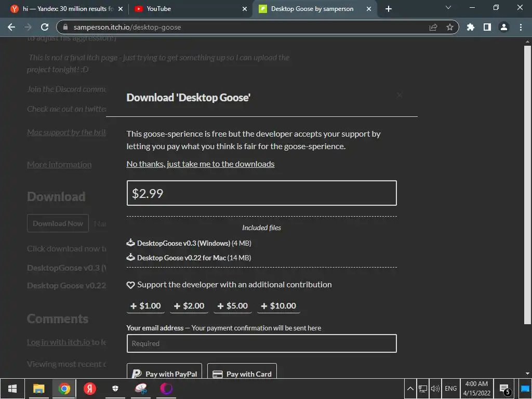
Task: Close the Desktop Goose tab
Action: tap(369, 9)
